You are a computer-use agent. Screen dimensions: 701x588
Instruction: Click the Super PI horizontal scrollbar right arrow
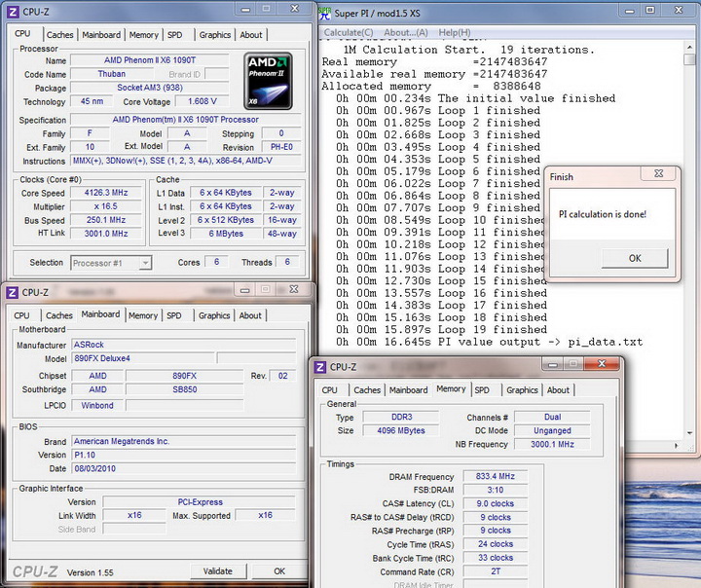pyautogui.click(x=676, y=445)
